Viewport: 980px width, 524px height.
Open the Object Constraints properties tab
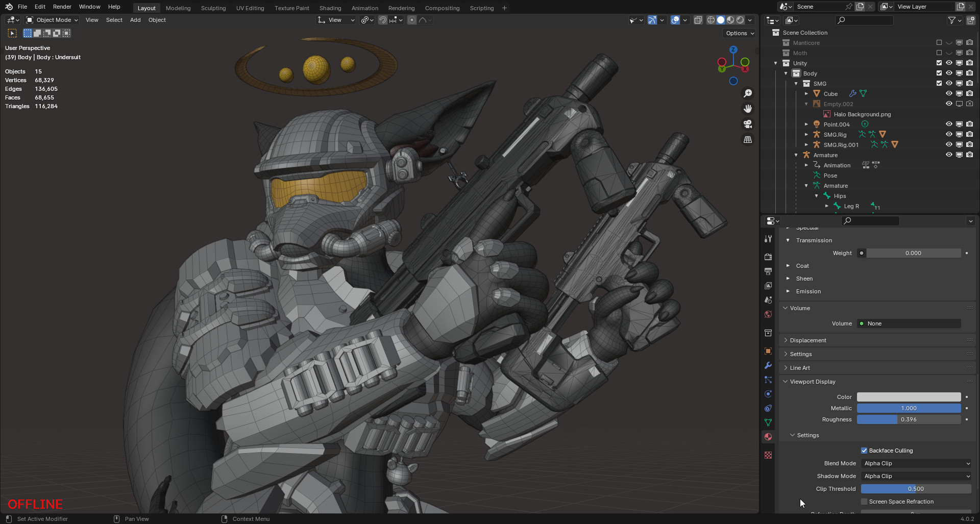(768, 408)
